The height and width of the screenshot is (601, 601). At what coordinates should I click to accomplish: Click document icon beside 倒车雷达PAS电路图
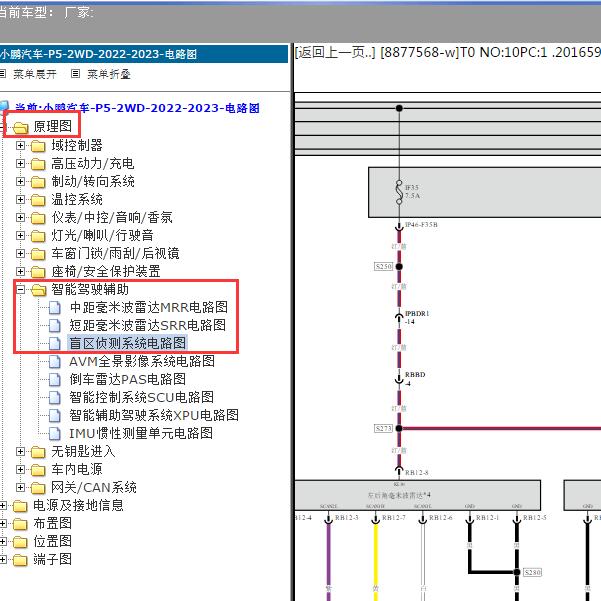point(54,379)
